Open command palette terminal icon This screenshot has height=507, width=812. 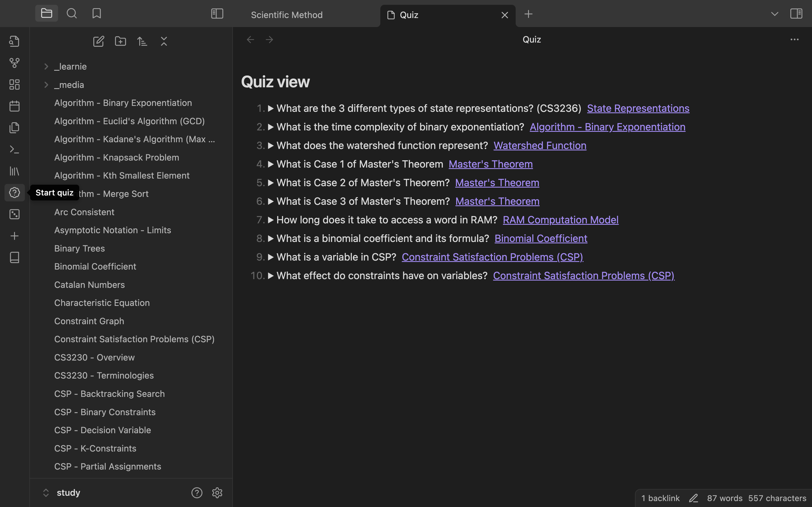point(14,150)
